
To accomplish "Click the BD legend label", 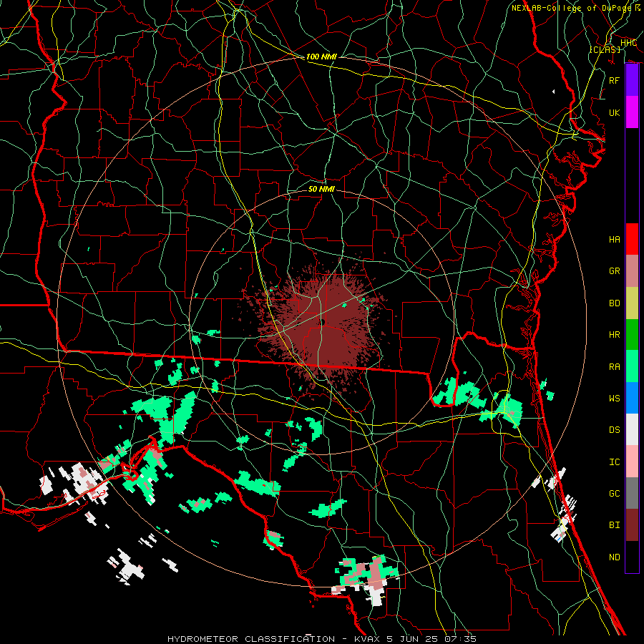I will pyautogui.click(x=614, y=303).
